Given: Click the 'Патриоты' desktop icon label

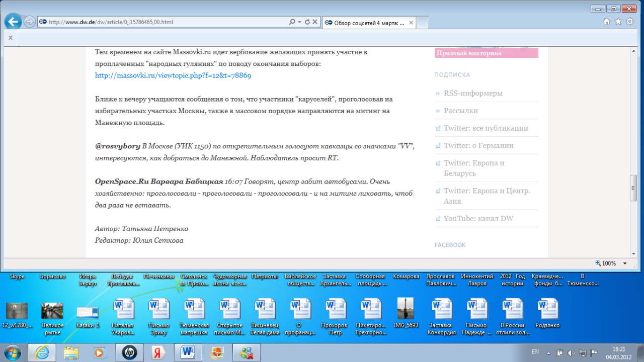Looking at the screenshot, I should tap(265, 277).
